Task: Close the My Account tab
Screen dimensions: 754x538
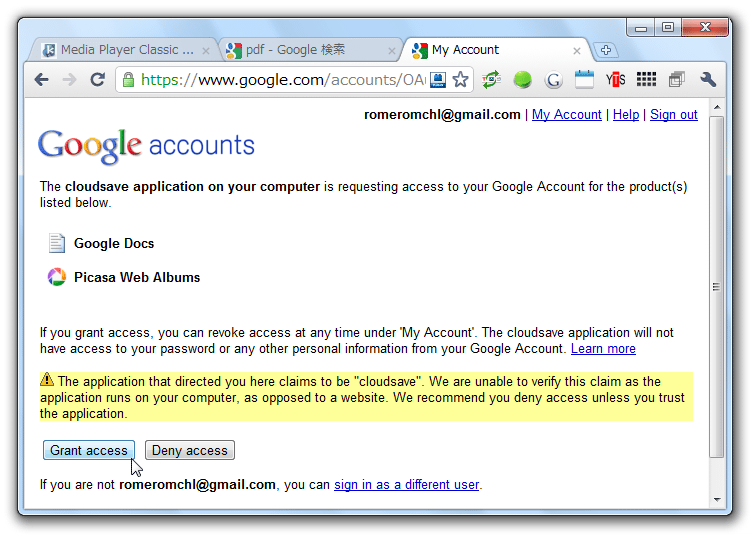Action: point(577,50)
